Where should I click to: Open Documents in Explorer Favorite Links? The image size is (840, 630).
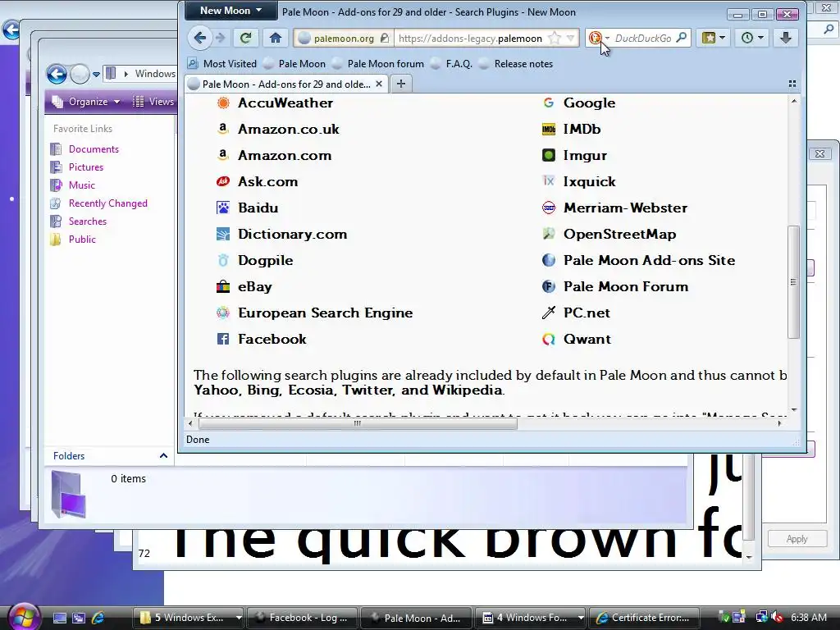[94, 149]
